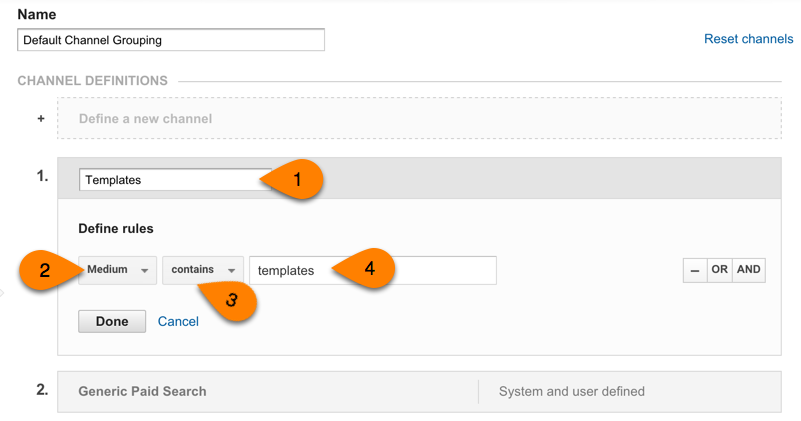
Task: Click the orange callout marker numbered 2
Action: (x=46, y=271)
